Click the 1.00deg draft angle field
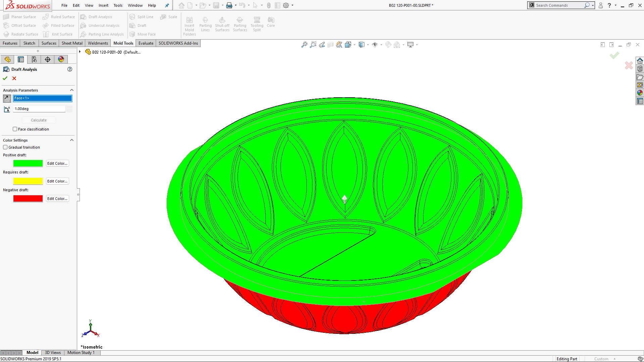Image resolution: width=644 pixels, height=362 pixels. [39, 109]
